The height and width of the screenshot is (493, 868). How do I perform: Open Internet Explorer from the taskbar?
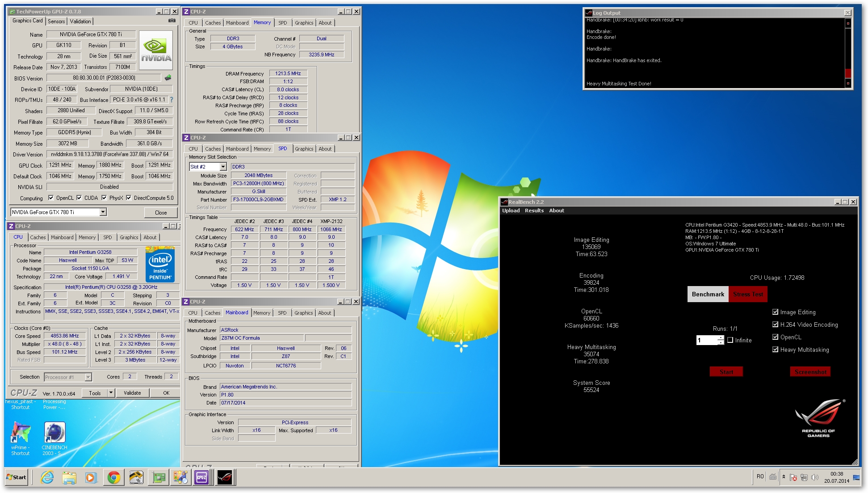click(x=47, y=477)
